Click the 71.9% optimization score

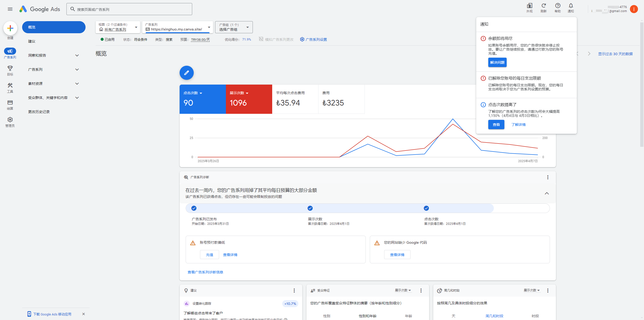pyautogui.click(x=247, y=40)
